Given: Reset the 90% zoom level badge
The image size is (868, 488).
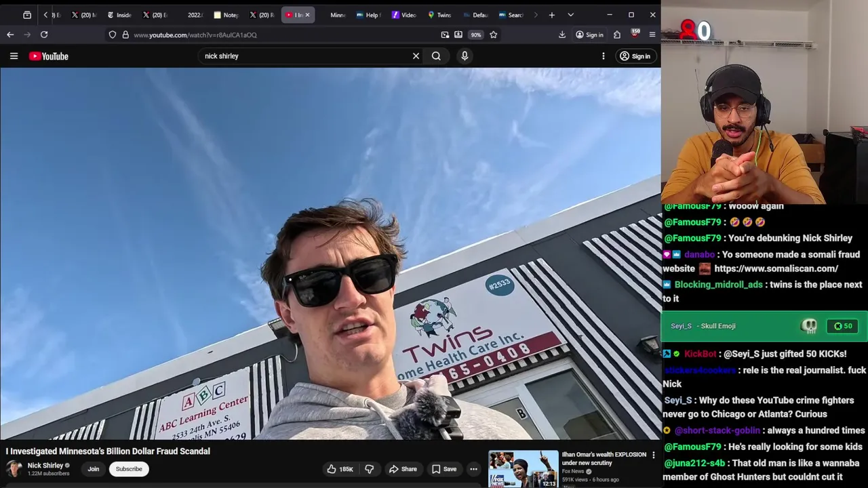Looking at the screenshot, I should pos(476,35).
